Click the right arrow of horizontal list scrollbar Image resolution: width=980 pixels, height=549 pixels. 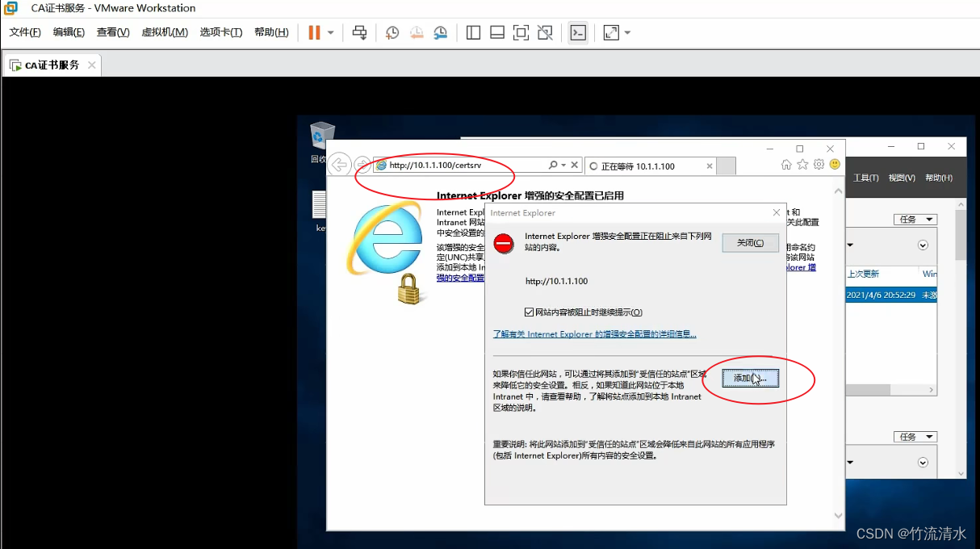pos(932,390)
